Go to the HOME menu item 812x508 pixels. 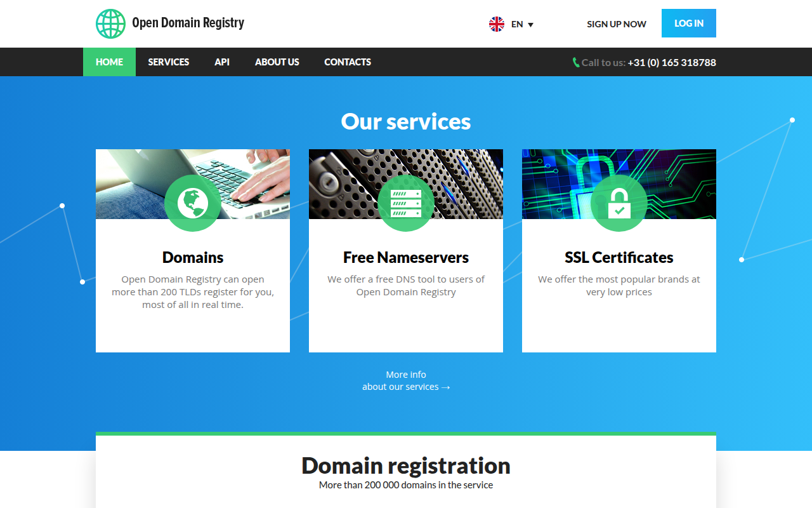[109, 62]
